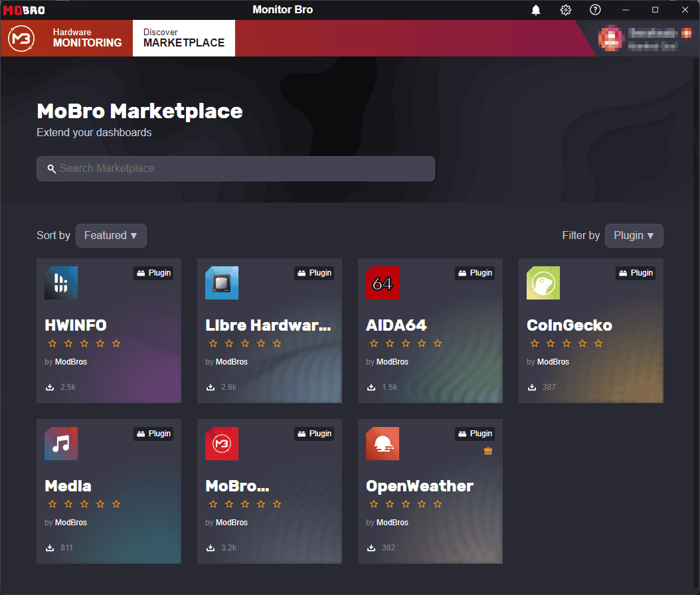The width and height of the screenshot is (700, 595).
Task: Open help question mark icon
Action: (595, 10)
